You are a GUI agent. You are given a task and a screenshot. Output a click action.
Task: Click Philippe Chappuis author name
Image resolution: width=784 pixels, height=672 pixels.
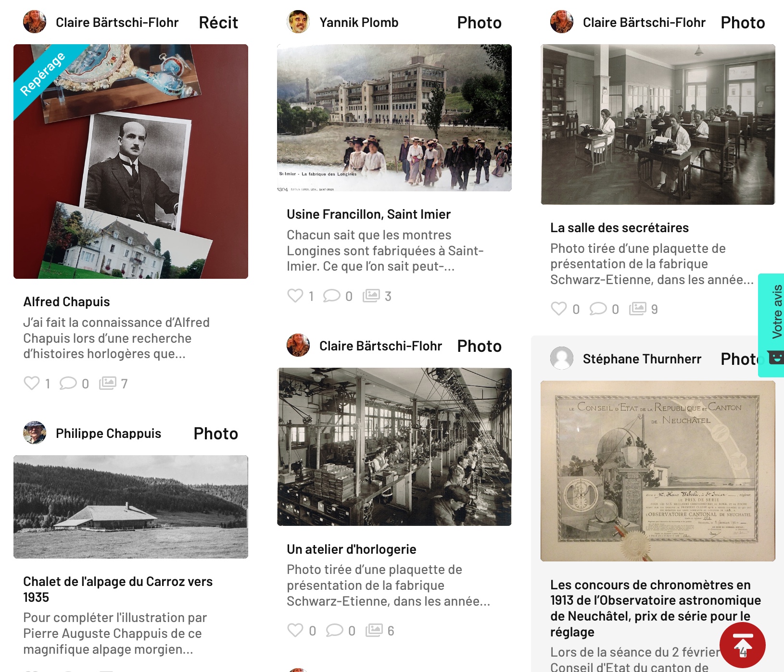click(x=109, y=434)
